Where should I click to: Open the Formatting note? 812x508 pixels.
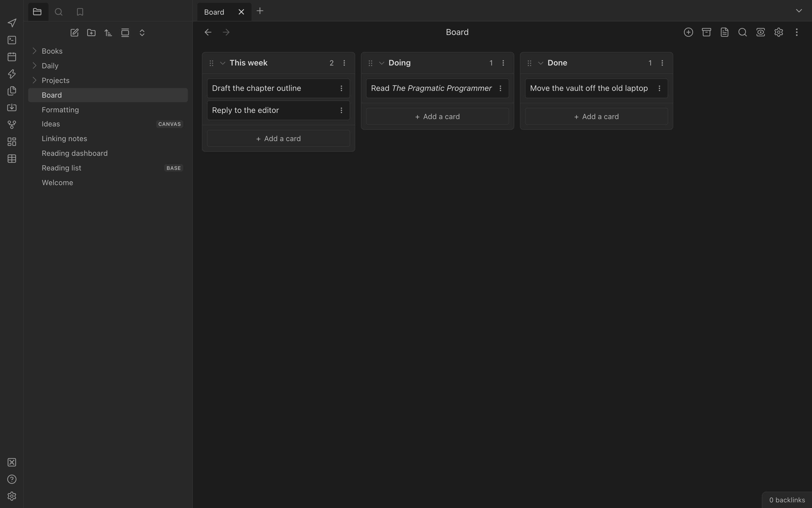point(108,110)
